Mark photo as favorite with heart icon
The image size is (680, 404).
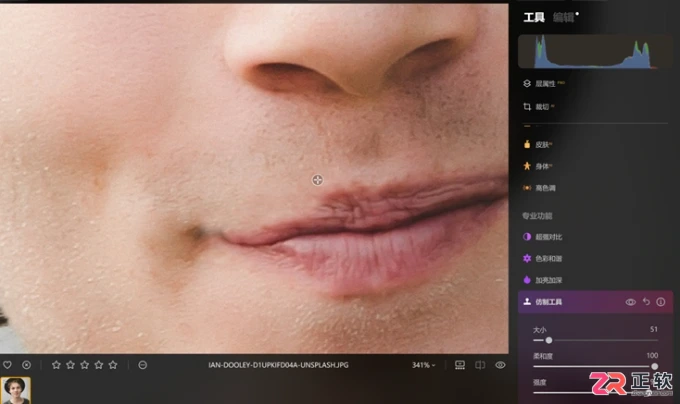pyautogui.click(x=7, y=365)
